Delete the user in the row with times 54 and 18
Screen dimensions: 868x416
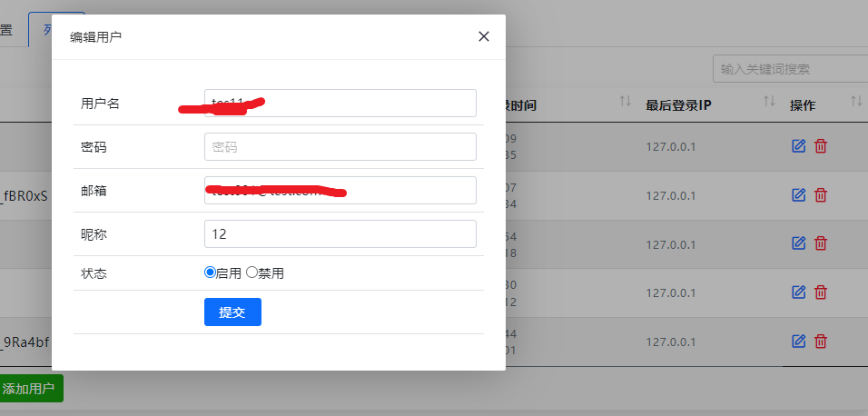[x=821, y=243]
